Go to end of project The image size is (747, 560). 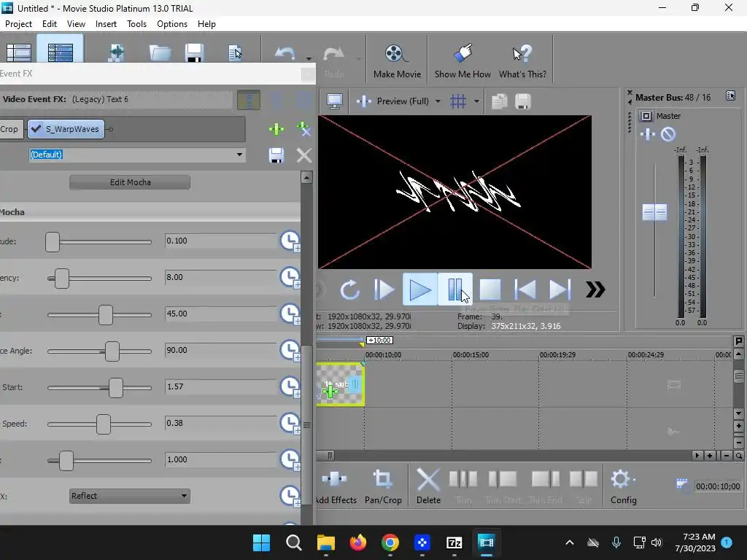tap(560, 289)
